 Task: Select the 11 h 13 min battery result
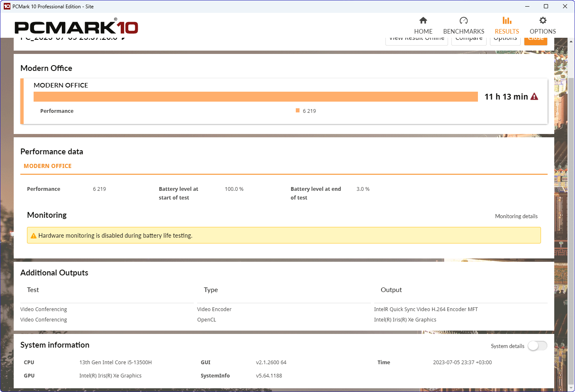coord(506,97)
